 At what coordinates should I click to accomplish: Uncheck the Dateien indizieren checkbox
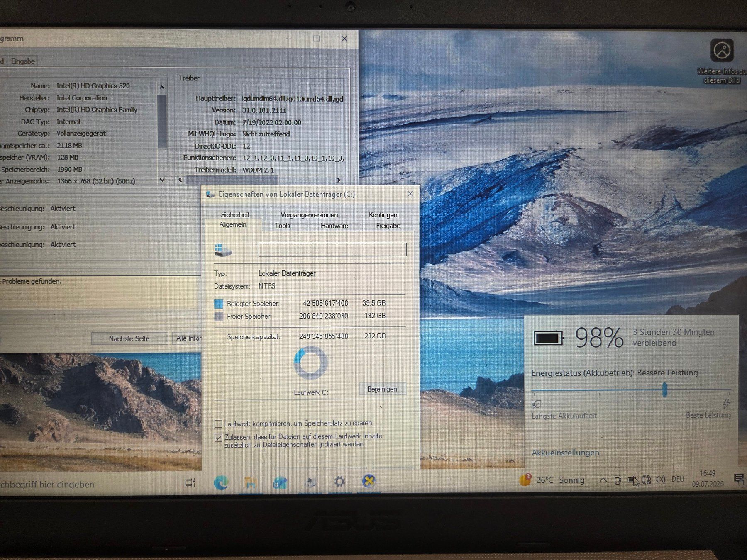tap(218, 437)
